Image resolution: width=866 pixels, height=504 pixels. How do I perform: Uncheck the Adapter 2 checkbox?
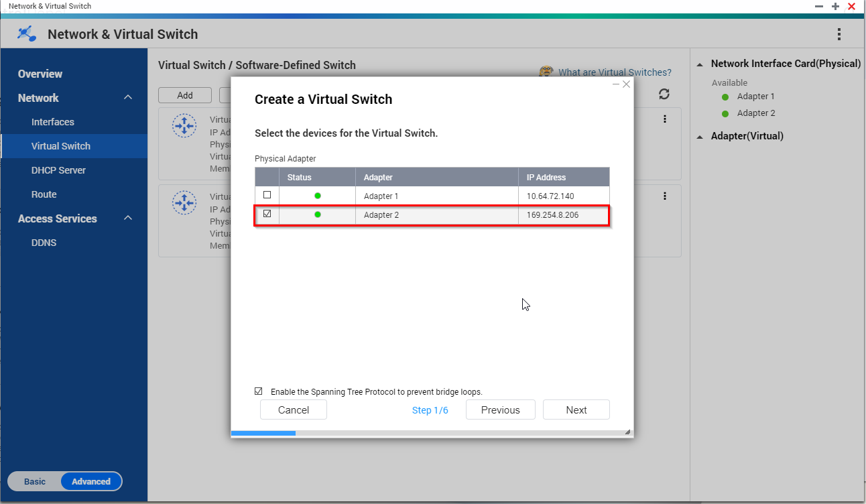267,214
